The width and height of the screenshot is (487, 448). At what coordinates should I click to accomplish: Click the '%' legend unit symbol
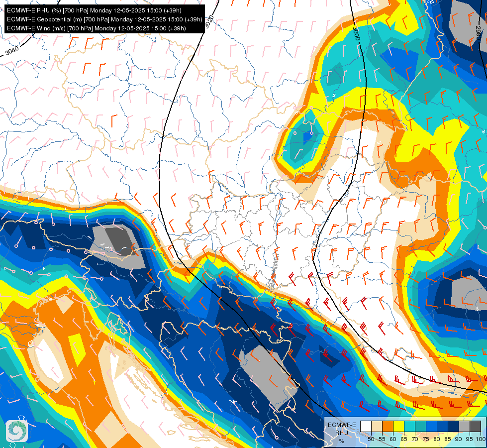[x=342, y=441]
